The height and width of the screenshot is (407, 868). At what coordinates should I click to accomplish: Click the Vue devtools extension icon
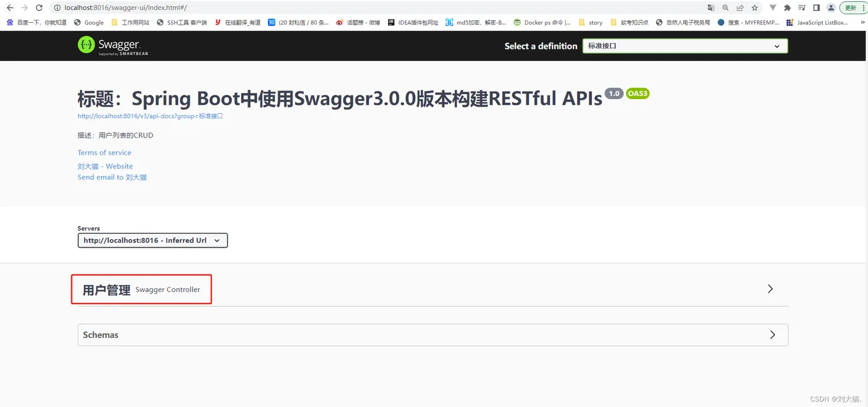click(773, 8)
